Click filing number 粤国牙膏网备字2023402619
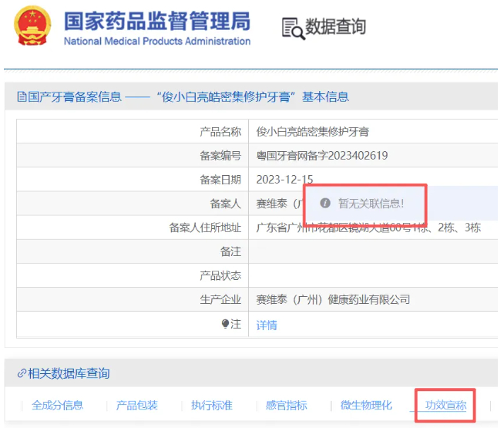 [322, 156]
